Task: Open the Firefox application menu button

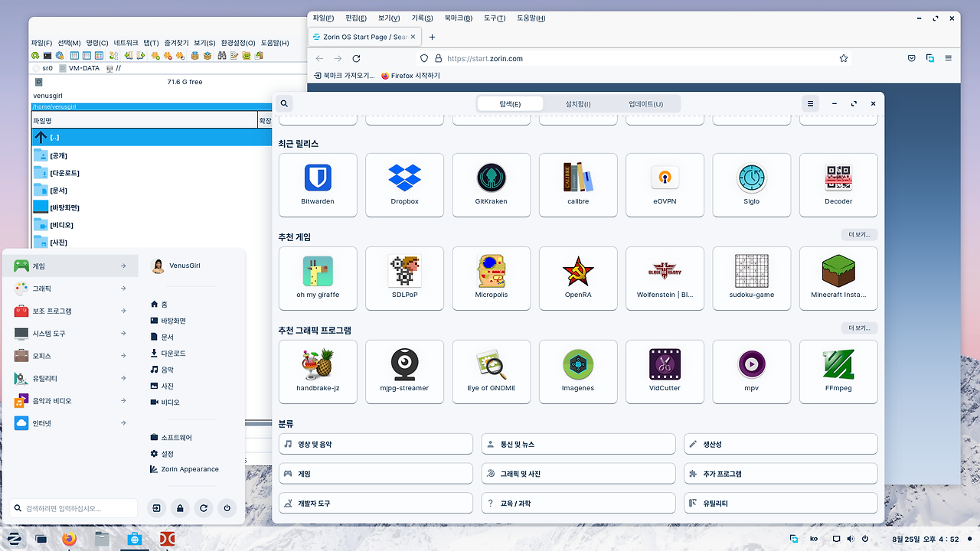Action: pyautogui.click(x=949, y=58)
